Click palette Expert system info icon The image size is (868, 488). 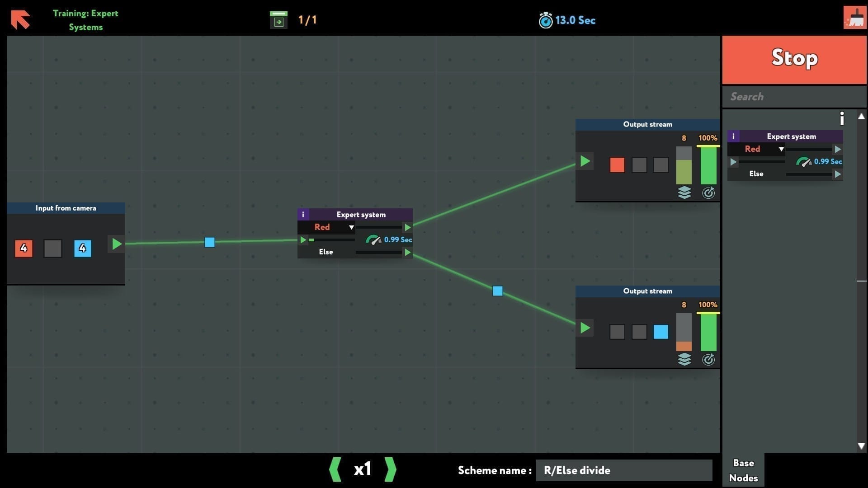pyautogui.click(x=733, y=136)
